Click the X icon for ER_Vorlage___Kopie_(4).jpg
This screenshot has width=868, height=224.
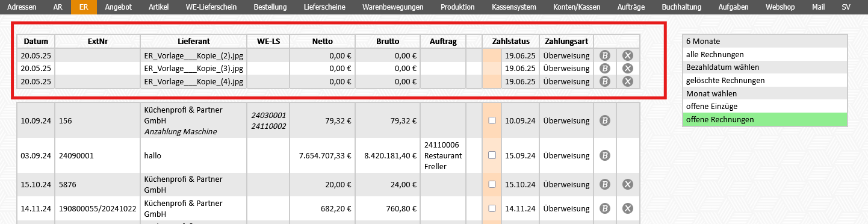point(627,81)
